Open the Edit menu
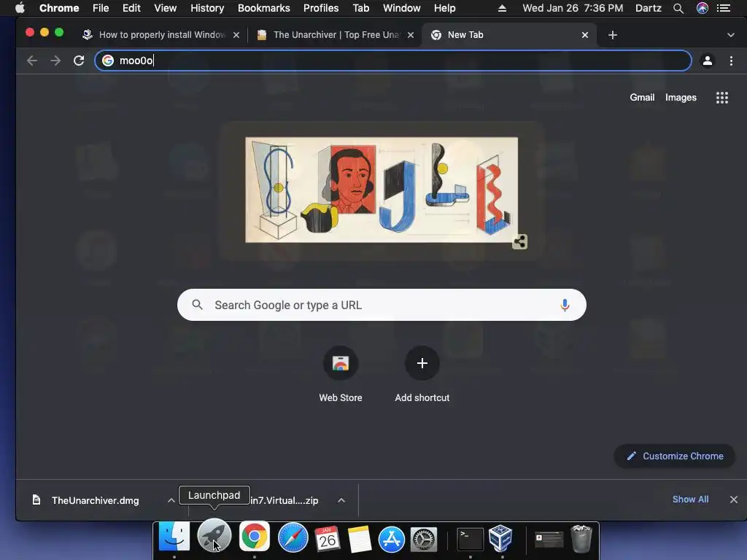The image size is (747, 560). coord(131,8)
